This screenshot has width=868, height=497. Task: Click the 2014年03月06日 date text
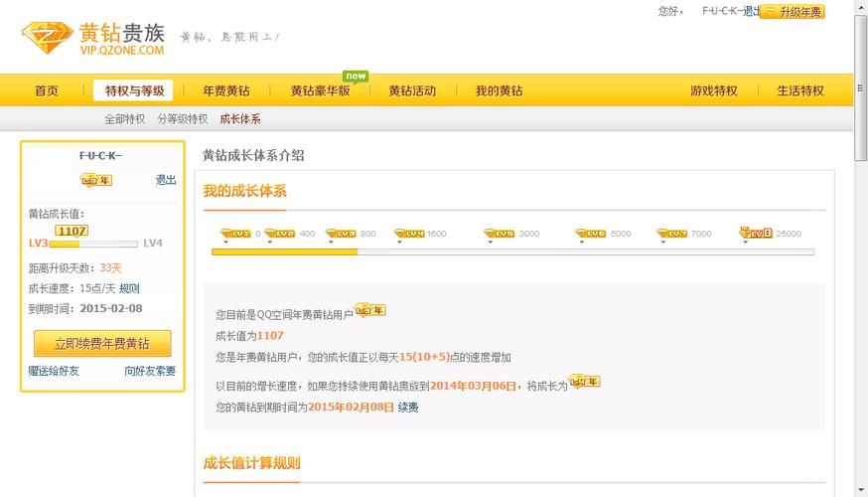point(474,387)
